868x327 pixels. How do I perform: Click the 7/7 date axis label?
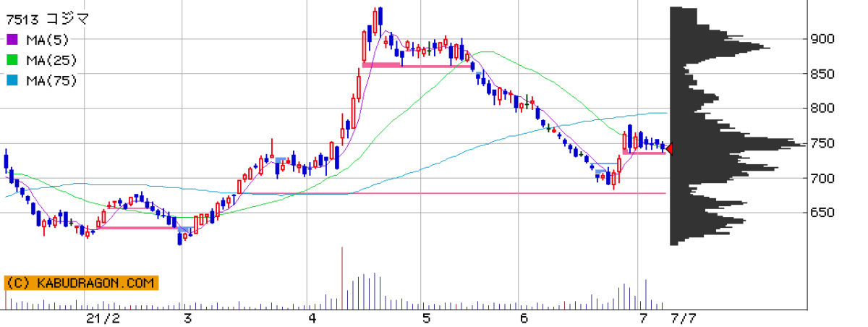682,318
